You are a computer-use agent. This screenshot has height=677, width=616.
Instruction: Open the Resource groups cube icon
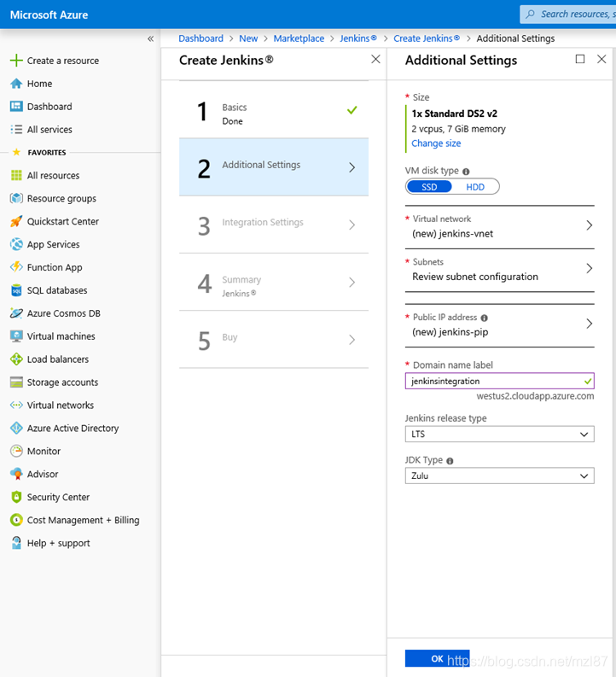click(16, 198)
